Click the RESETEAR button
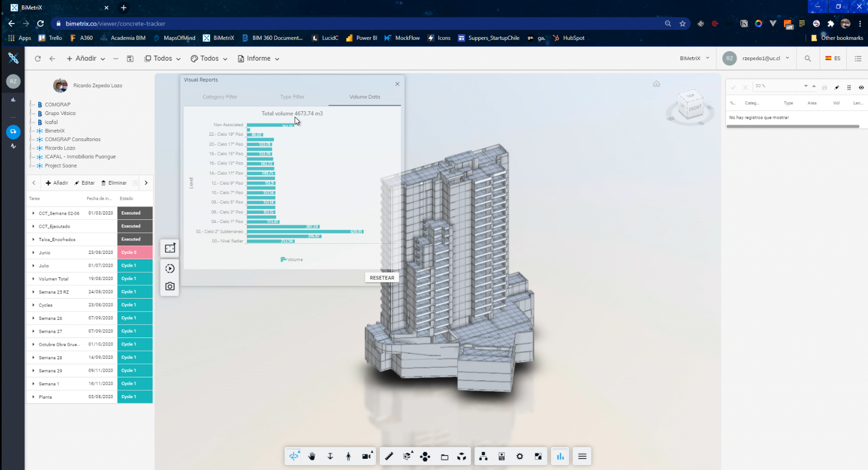Screen dimensions: 868x470 pos(382,278)
